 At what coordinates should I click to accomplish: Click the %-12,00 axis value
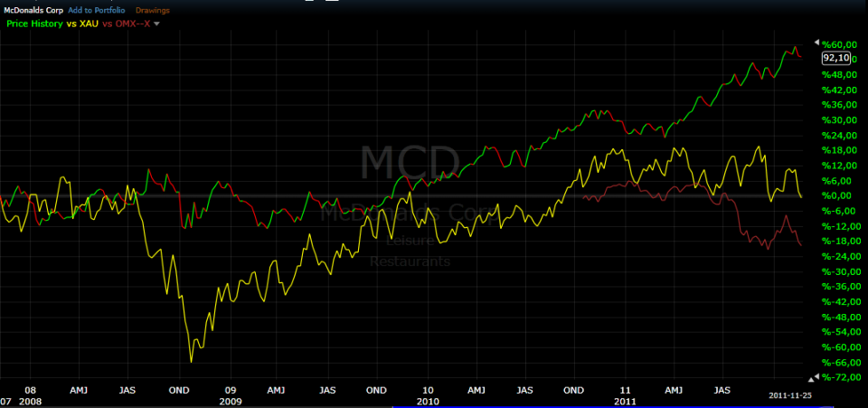tap(843, 226)
